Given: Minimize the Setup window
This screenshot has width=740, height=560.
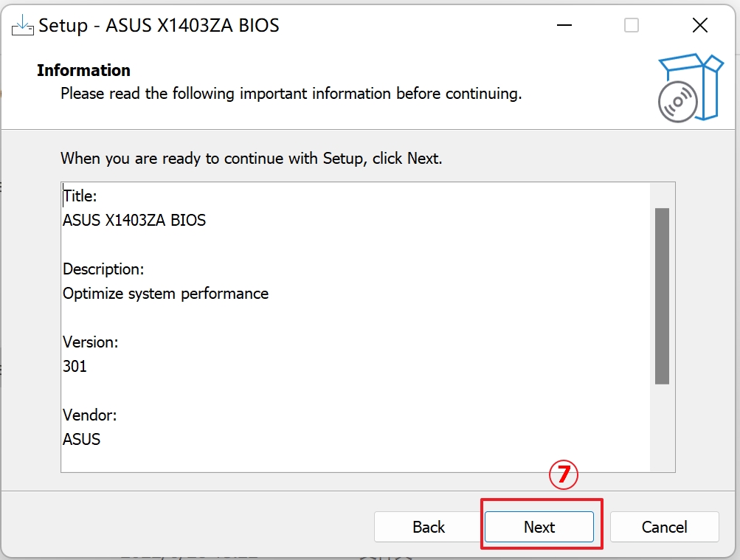Looking at the screenshot, I should click(564, 26).
